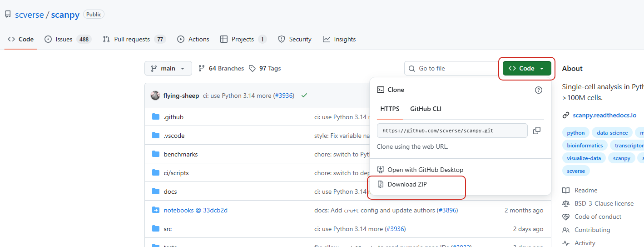The width and height of the screenshot is (644, 247).
Task: Select the data-science topic tag
Action: (x=612, y=133)
